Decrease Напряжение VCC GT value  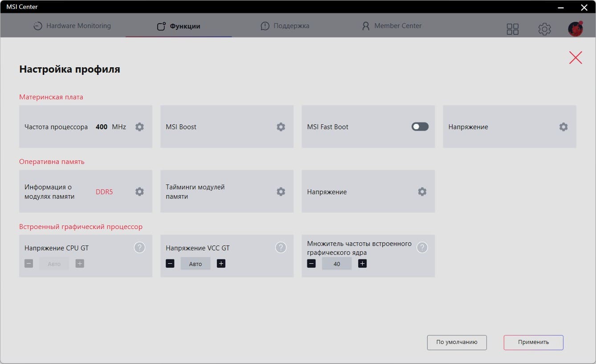[170, 264]
